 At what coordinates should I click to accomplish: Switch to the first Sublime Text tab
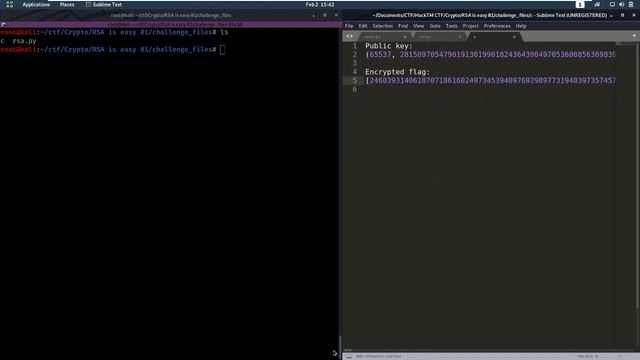(x=384, y=37)
